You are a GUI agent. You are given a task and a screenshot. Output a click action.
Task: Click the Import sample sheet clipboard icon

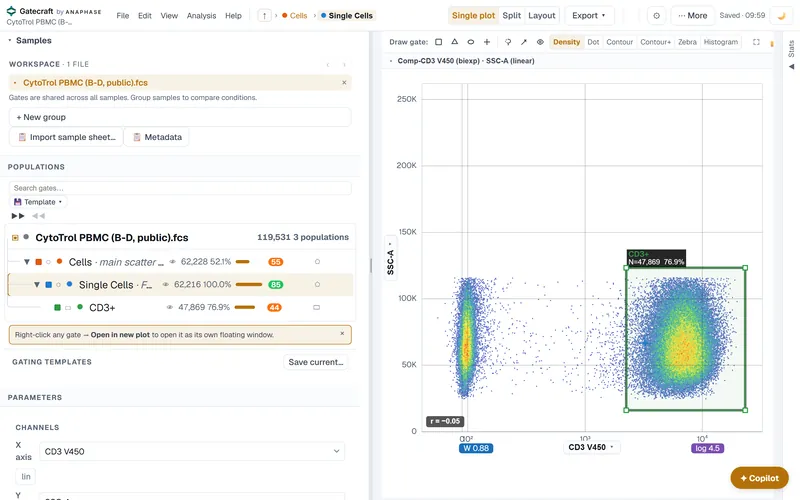(22, 137)
